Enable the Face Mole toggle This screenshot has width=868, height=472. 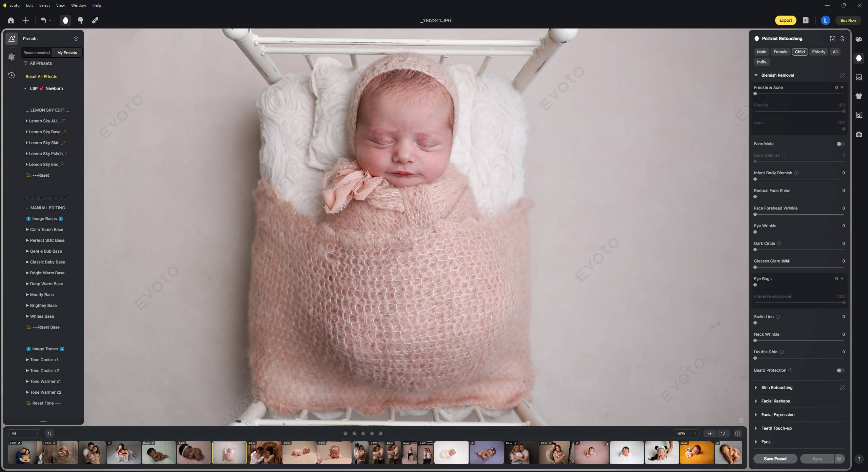[x=841, y=144]
